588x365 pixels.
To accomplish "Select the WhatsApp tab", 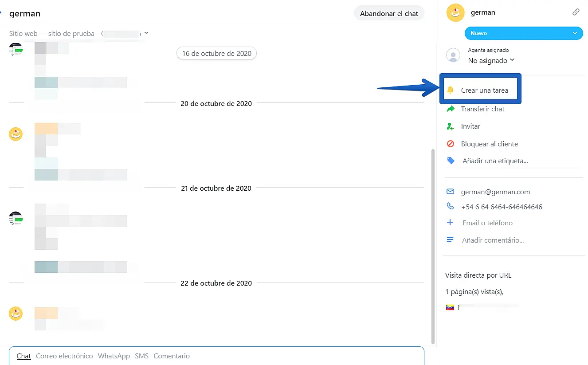I will [114, 356].
